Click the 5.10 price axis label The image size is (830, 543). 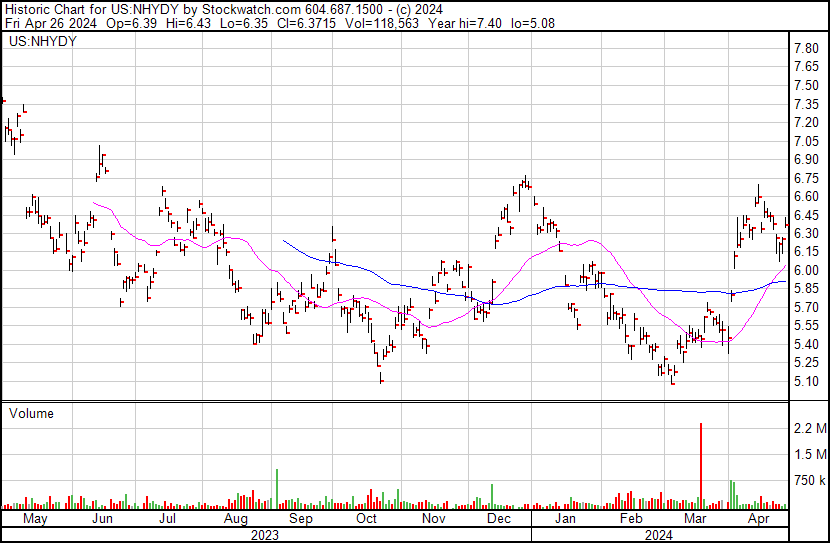[x=806, y=381]
